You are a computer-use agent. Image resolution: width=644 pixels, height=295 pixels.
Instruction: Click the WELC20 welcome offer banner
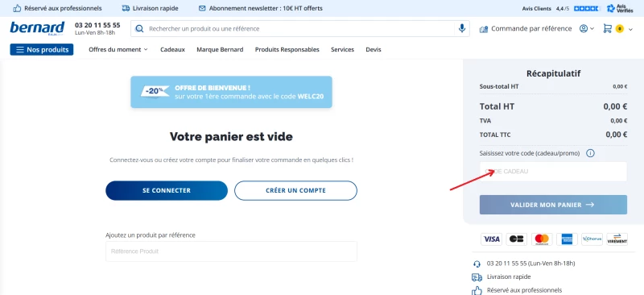[x=231, y=92]
